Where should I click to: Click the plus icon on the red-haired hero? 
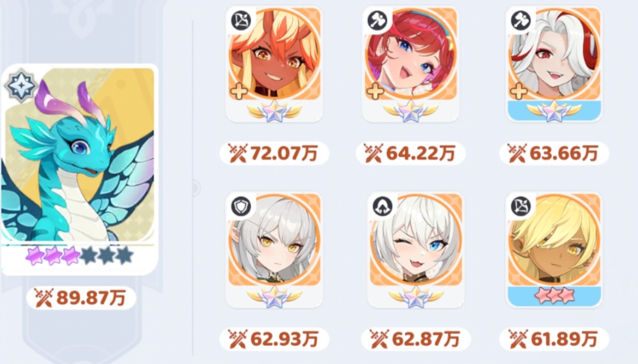coord(375,91)
